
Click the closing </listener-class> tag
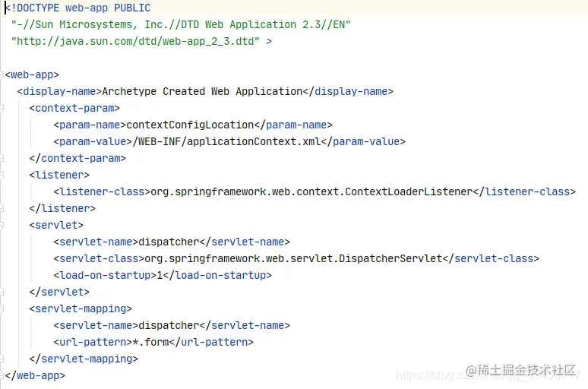[524, 191]
